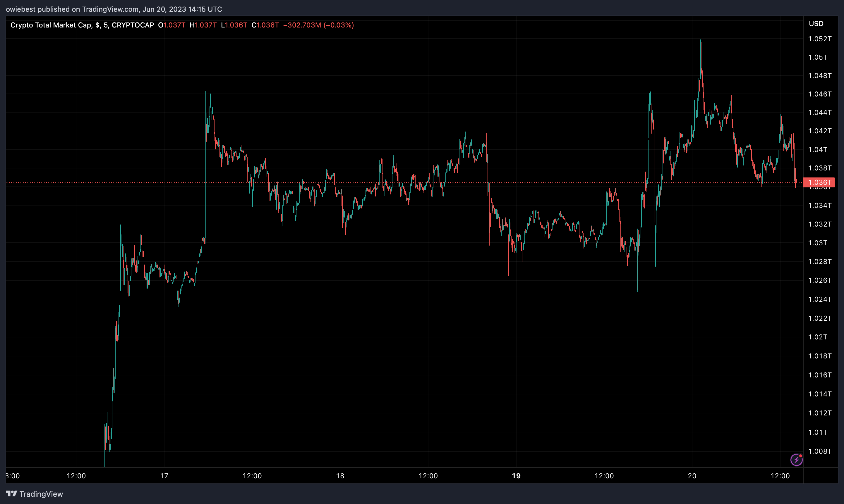
Task: Select the 20 date marker on time axis
Action: pyautogui.click(x=692, y=476)
